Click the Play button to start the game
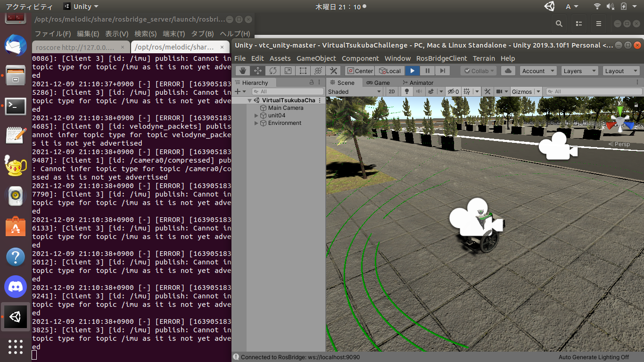This screenshot has height=362, width=644. [412, 71]
